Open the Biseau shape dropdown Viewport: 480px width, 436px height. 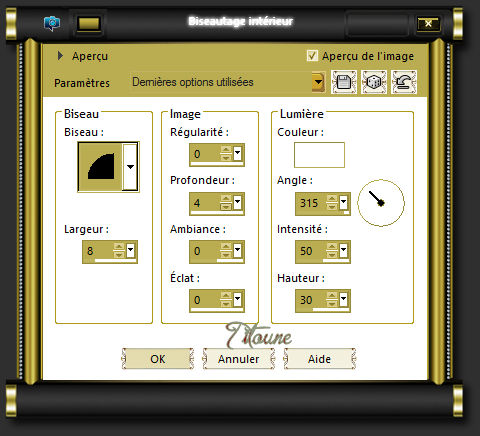pos(130,167)
